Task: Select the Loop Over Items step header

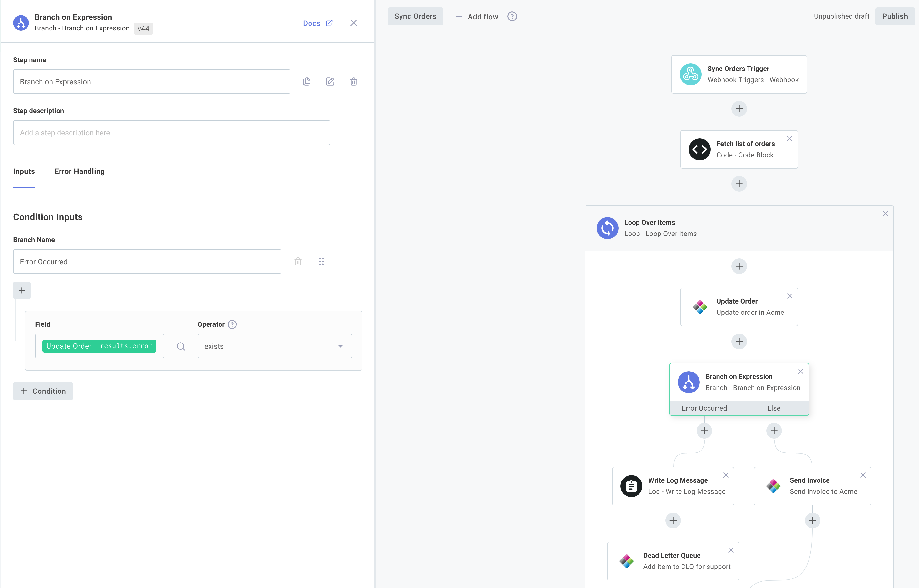Action: [739, 228]
